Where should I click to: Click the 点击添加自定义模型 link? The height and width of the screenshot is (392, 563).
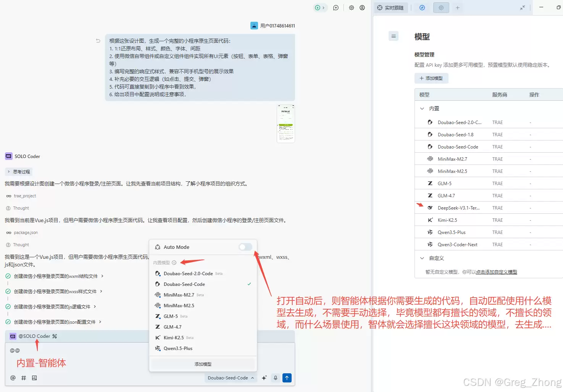tap(496, 272)
